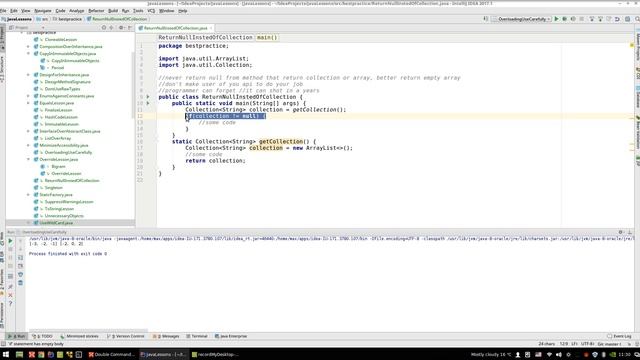Image resolution: width=640 pixels, height=360 pixels.
Task: Click the Search Everywhere magnifier icon
Action: tap(637, 19)
